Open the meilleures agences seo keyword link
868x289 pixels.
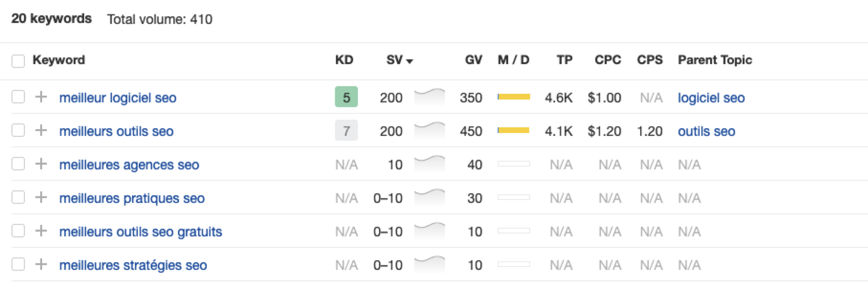pyautogui.click(x=129, y=165)
